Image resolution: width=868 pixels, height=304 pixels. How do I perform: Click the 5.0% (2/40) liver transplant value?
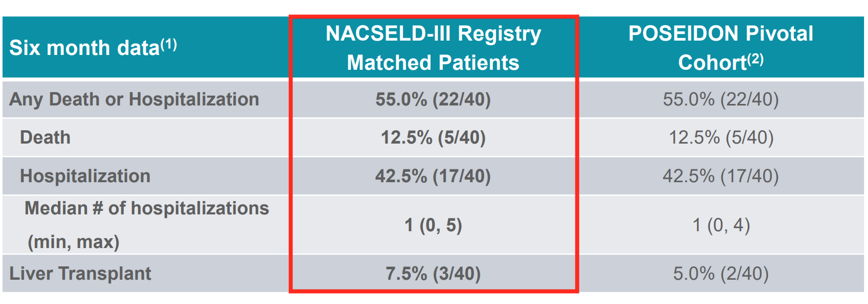(x=721, y=274)
